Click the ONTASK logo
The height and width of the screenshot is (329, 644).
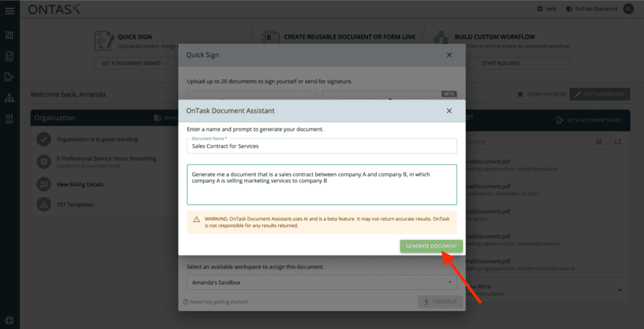pos(54,9)
